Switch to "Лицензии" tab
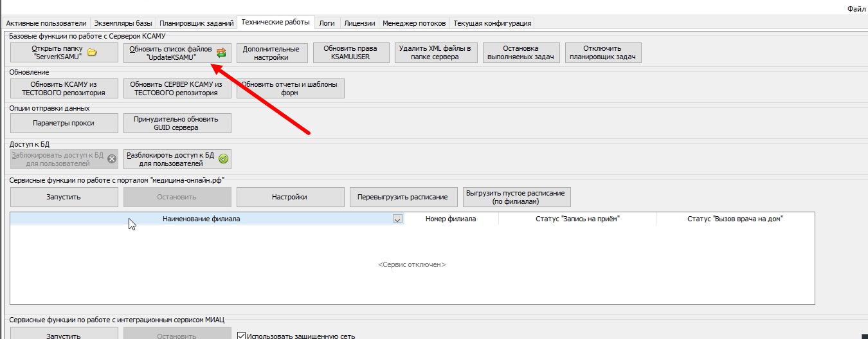 pos(359,23)
